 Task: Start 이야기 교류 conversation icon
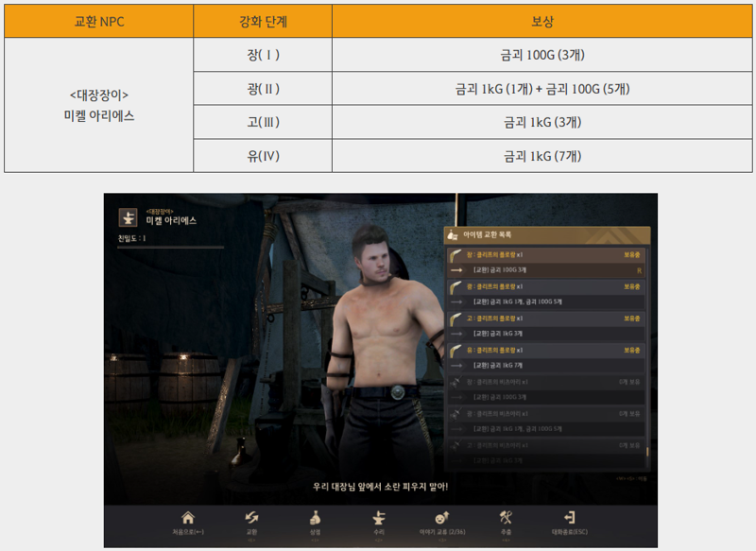click(442, 518)
